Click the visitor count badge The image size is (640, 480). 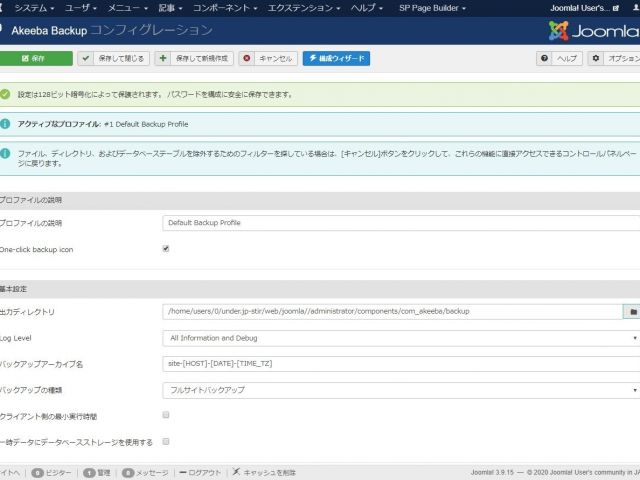pyautogui.click(x=37, y=473)
